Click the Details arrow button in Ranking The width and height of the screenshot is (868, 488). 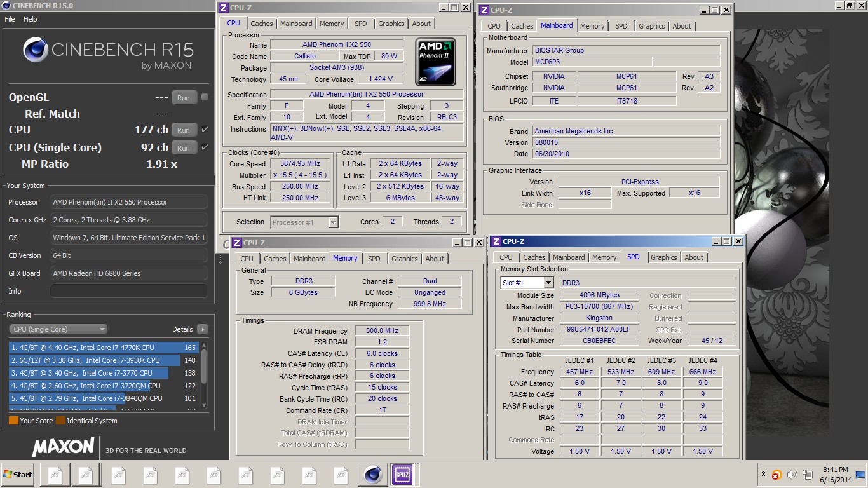click(x=203, y=329)
